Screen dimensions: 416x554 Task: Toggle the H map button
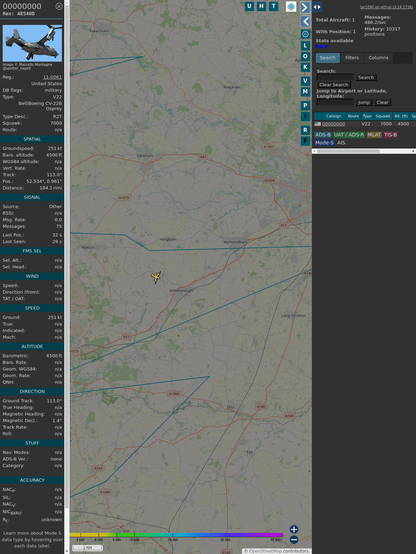[261, 6]
